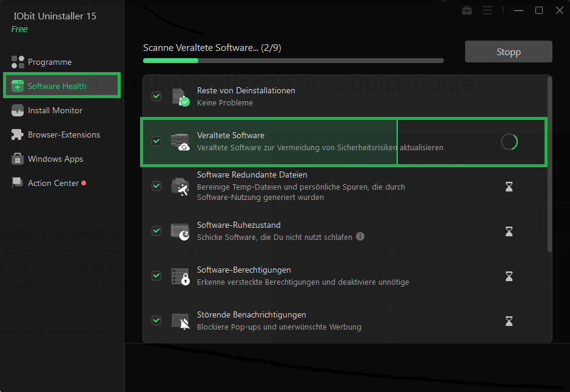Click the Software Redundante Dateien title
The image size is (570, 392).
252,174
